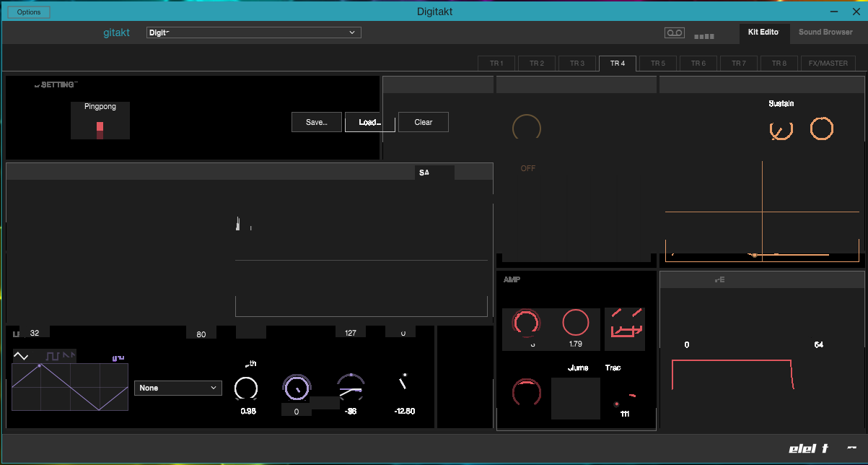Toggle the Pingpong switch
Viewport: 868px width, 465px height.
[100, 130]
